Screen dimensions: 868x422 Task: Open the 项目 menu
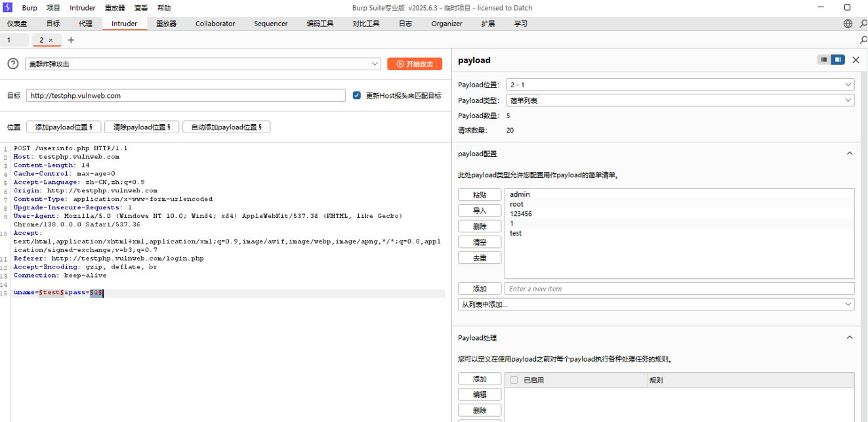coord(53,8)
